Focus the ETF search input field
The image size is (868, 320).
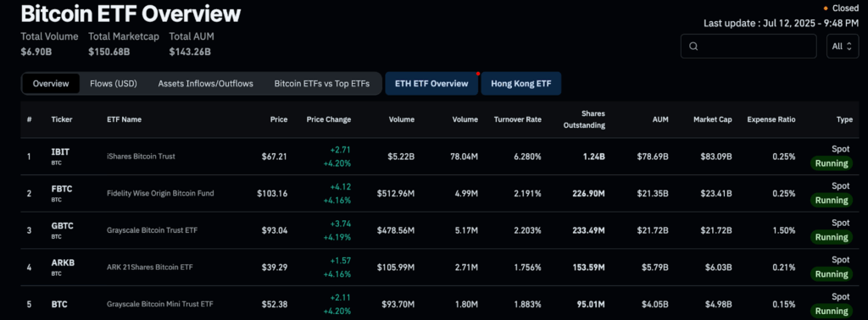pyautogui.click(x=748, y=47)
